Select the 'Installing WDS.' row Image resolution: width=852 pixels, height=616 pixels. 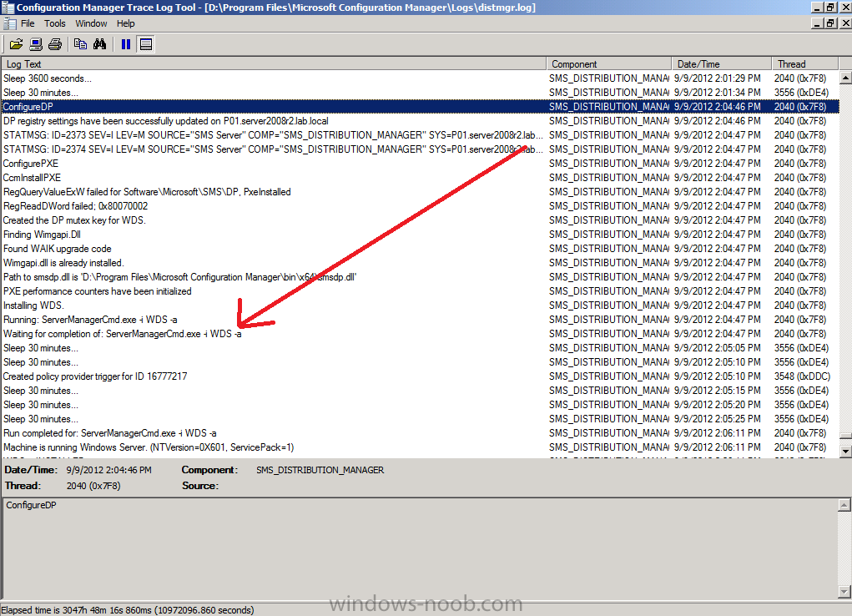[x=420, y=305]
